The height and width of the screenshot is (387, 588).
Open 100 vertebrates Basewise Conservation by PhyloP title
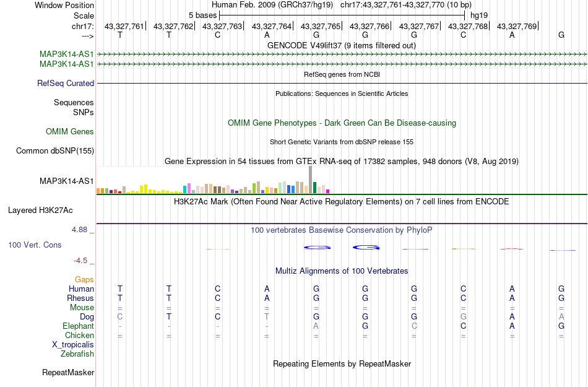coord(341,230)
